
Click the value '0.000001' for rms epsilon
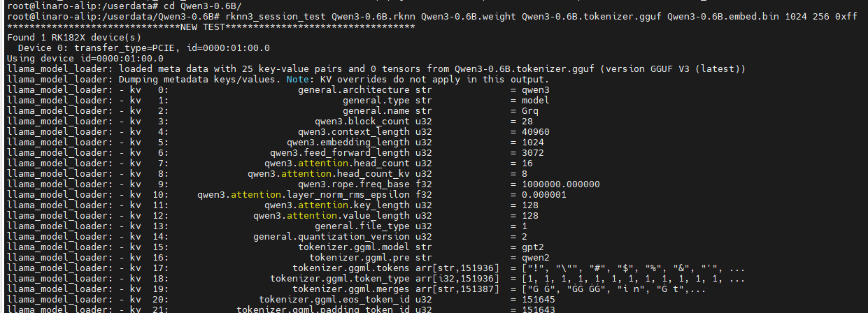pos(544,194)
